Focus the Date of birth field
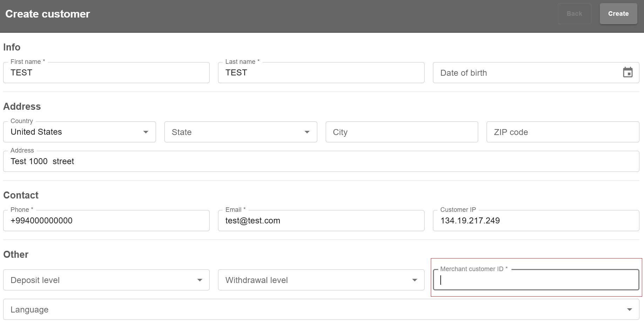Viewport: 644px width, 323px height. coord(526,73)
